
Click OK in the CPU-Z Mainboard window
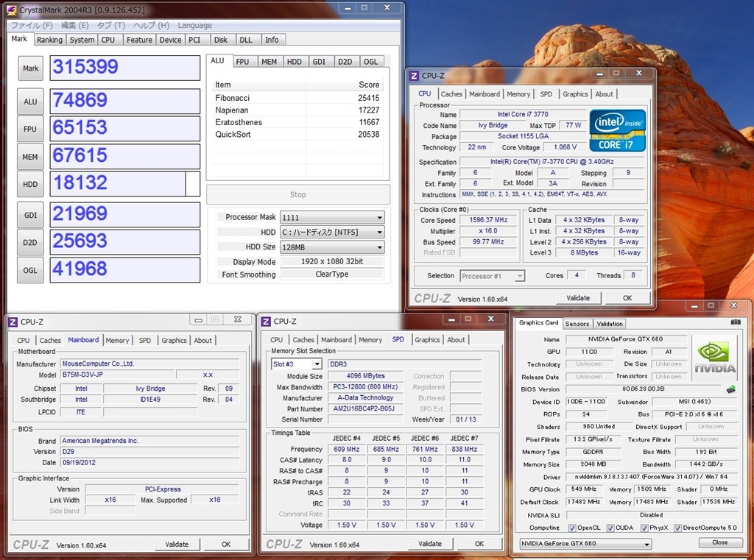coord(226,544)
